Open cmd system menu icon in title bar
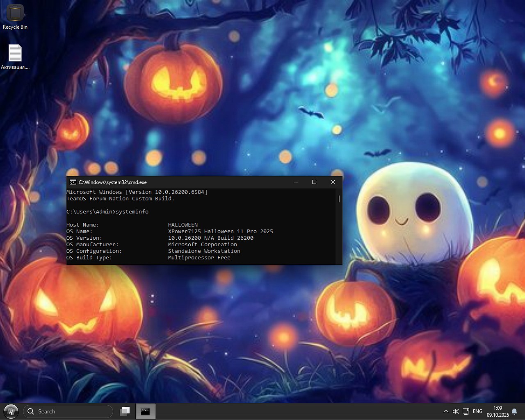The height and width of the screenshot is (420, 525). coord(73,182)
